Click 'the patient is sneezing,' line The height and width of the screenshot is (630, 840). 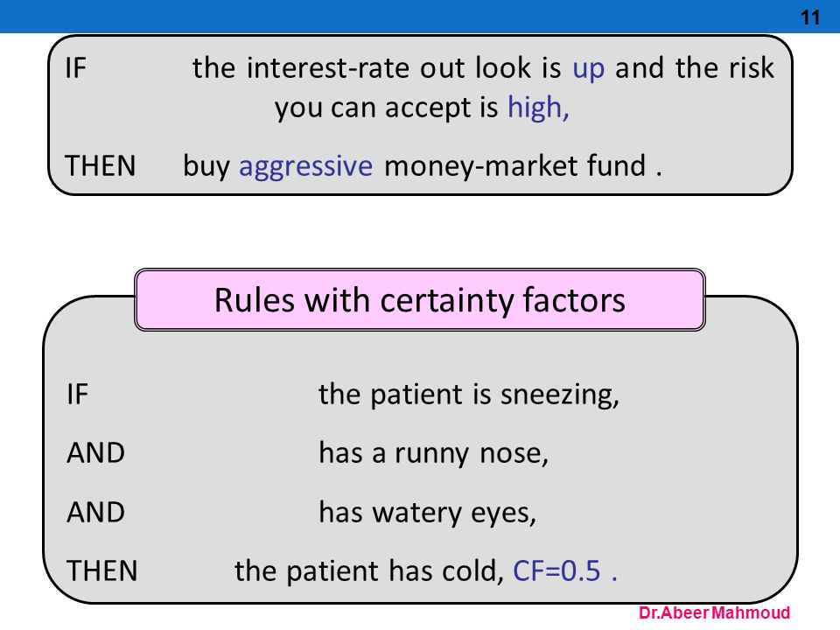[469, 395]
